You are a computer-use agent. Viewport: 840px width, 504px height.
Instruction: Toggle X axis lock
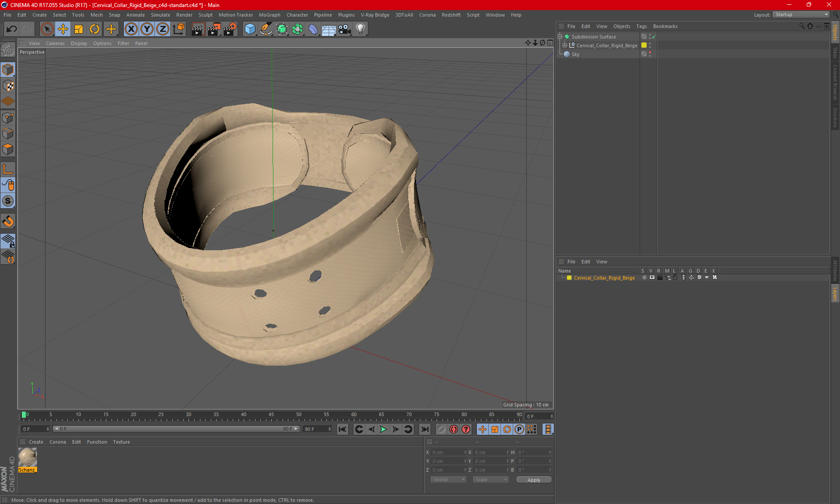point(131,29)
